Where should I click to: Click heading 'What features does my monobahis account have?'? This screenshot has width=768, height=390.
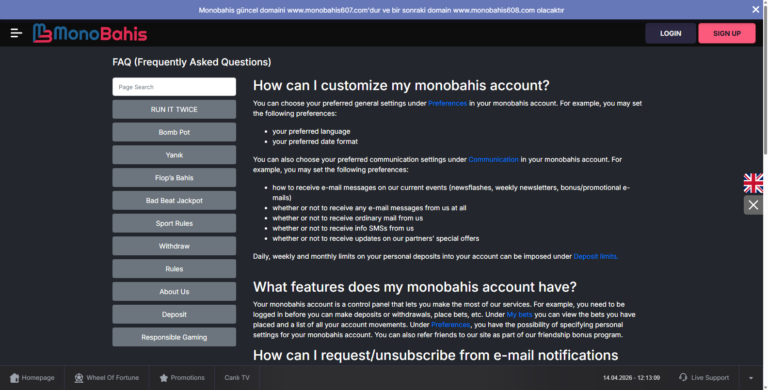coord(415,287)
